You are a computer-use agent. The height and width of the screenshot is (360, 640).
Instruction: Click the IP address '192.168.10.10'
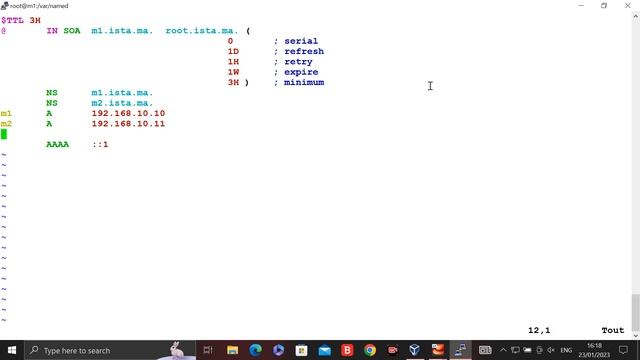(x=128, y=113)
